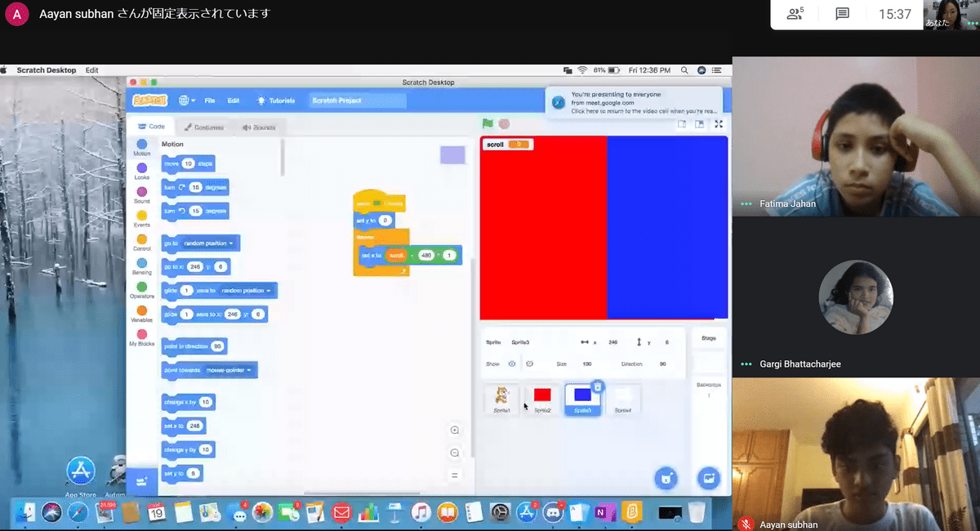Open Finder in the Dock
This screenshot has width=980, height=531.
(x=25, y=512)
